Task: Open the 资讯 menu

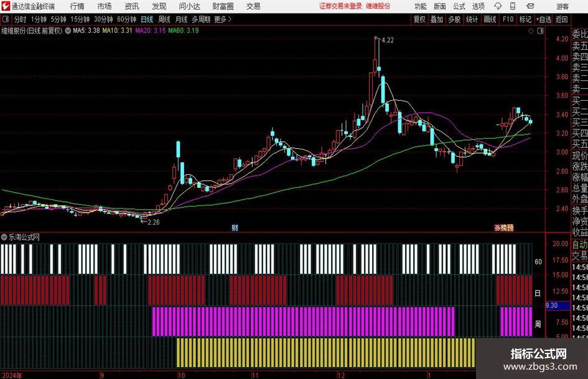Action: tap(132, 6)
